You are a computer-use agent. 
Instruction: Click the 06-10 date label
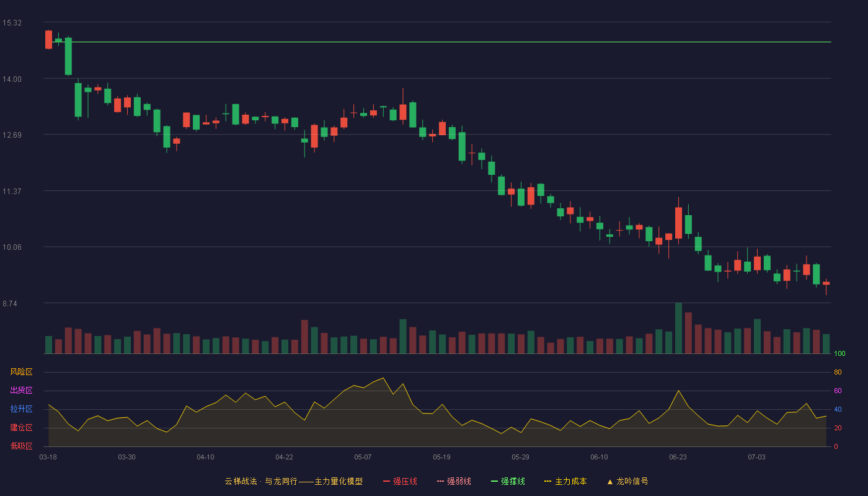click(x=599, y=457)
